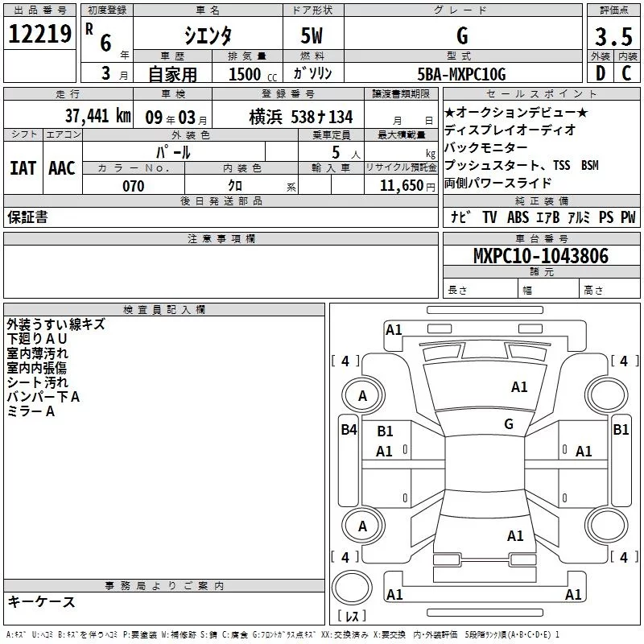The width and height of the screenshot is (644, 644).
Task: Click the displacement value 1500 cc
Action: pos(253,74)
